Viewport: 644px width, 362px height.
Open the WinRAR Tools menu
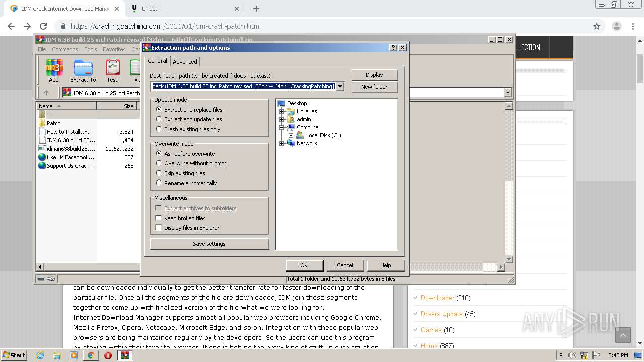click(x=91, y=49)
